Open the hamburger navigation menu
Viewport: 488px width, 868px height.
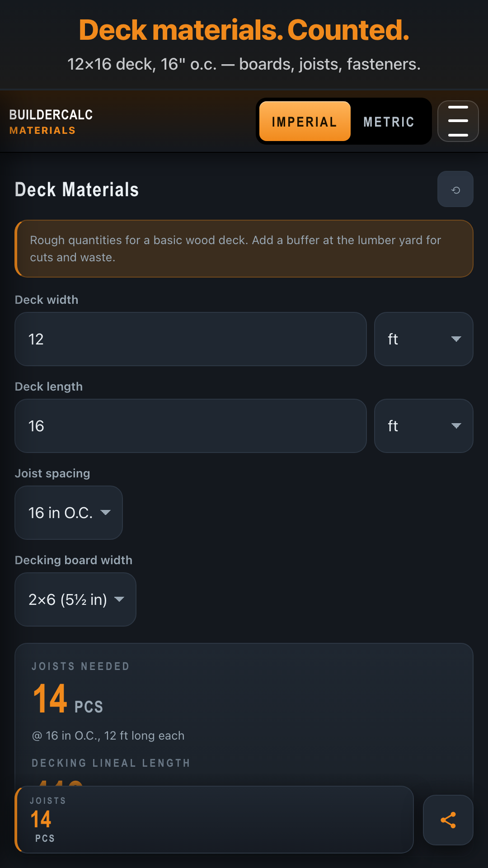coord(458,121)
